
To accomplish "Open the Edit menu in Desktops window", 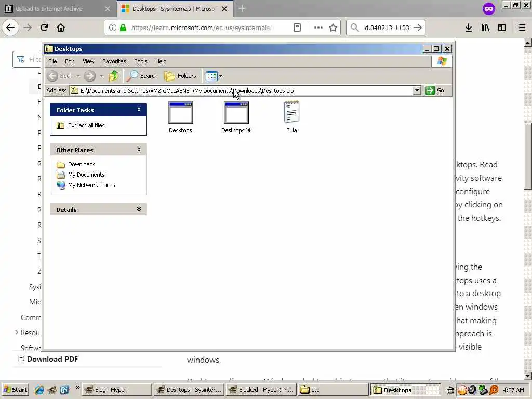I will coord(70,61).
